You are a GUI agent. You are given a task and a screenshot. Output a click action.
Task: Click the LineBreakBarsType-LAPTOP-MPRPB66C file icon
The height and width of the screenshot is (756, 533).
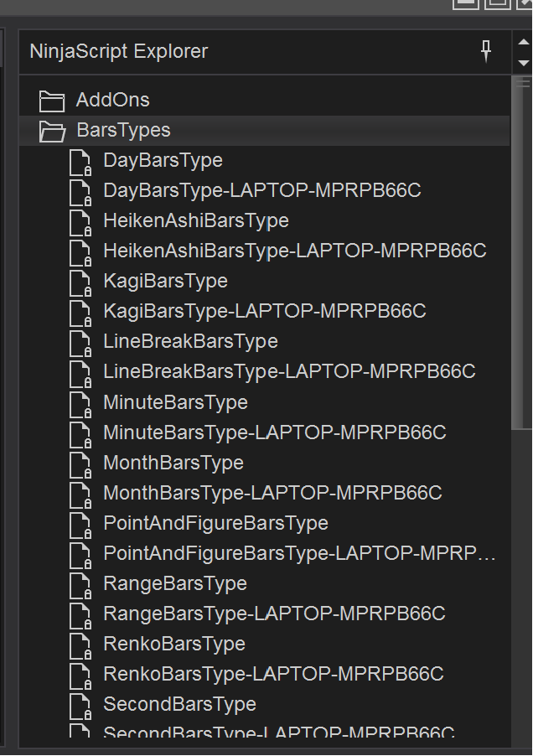(80, 374)
